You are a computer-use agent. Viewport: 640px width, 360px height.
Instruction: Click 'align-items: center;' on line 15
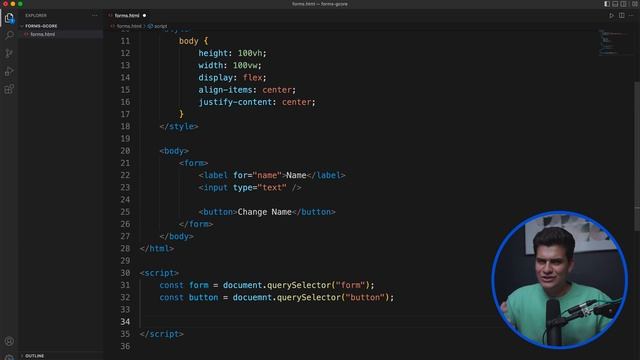click(247, 90)
